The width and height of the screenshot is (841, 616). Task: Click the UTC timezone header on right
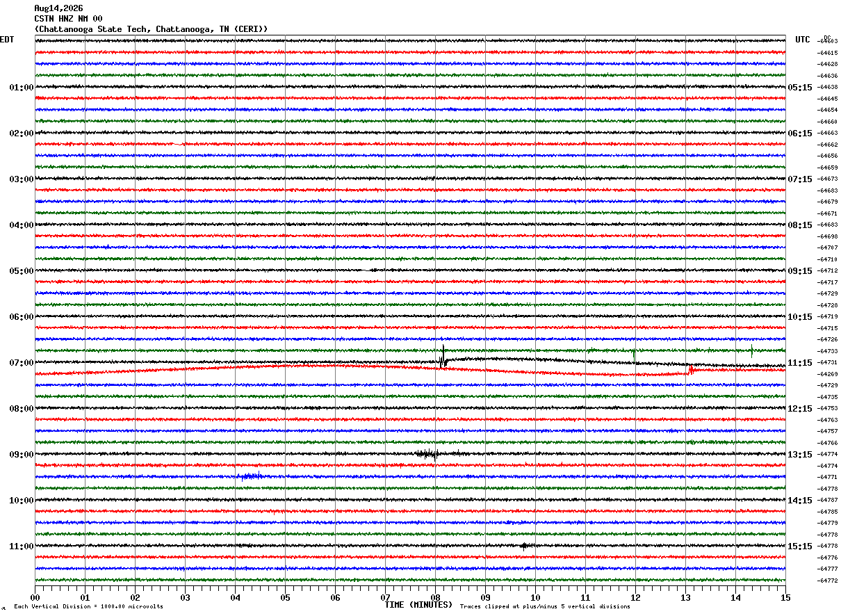(803, 40)
